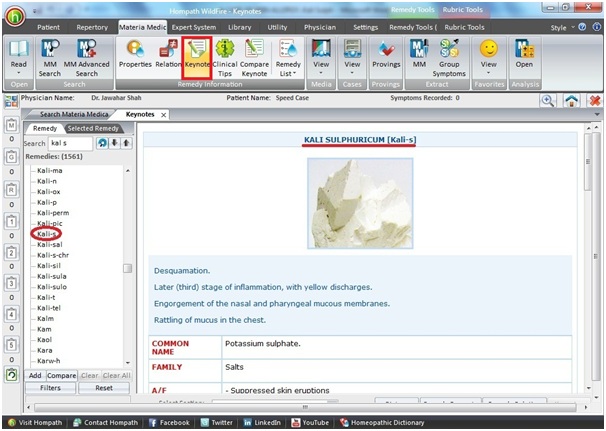Open Media View dropdown
This screenshot has height=431, width=606.
click(x=321, y=58)
